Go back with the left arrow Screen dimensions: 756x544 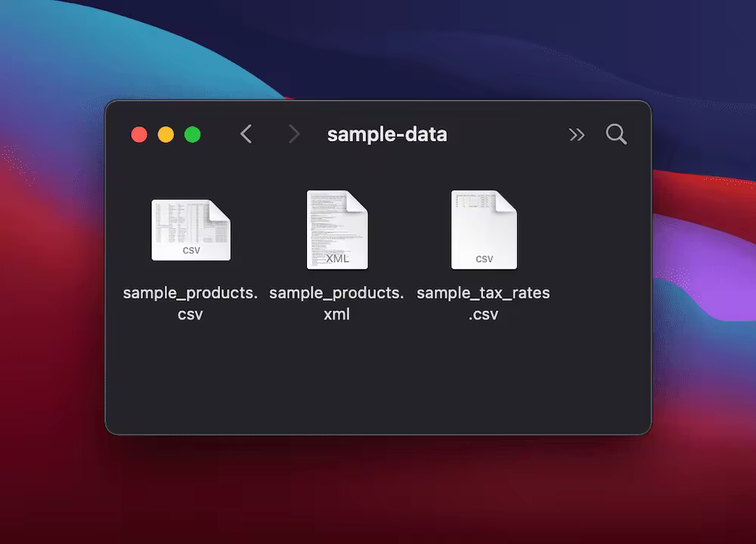tap(246, 134)
